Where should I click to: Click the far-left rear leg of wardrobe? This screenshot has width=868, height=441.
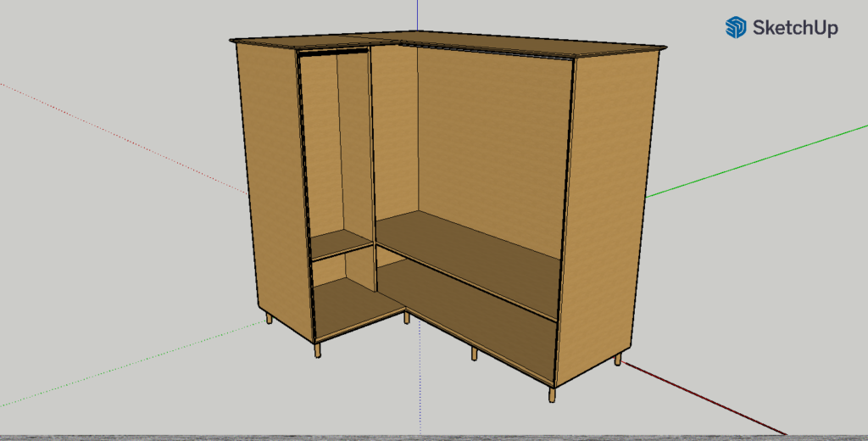point(270,319)
